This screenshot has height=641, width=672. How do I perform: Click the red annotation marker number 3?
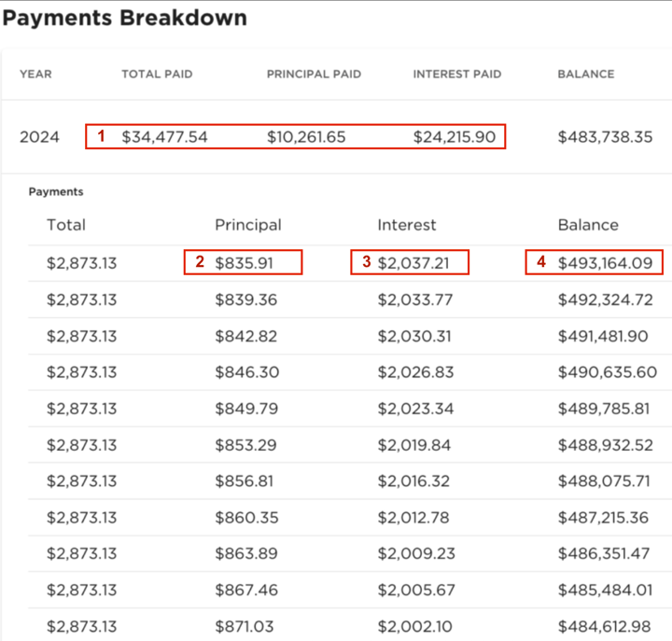point(365,263)
